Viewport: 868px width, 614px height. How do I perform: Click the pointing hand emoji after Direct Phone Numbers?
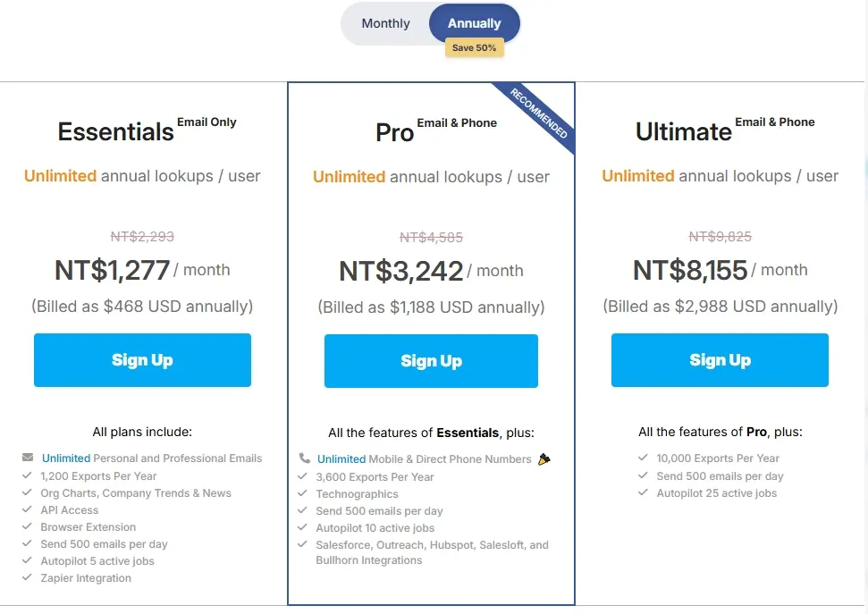click(x=544, y=459)
